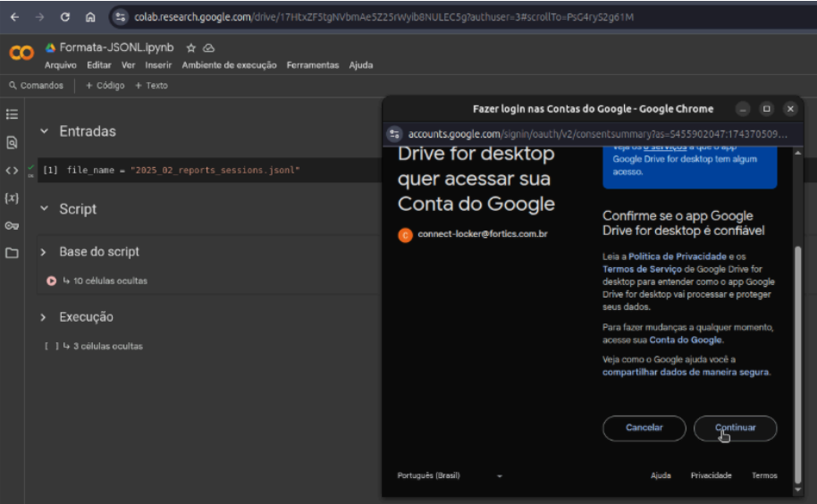
Task: Click the accounts.google.com popup address bar
Action: point(597,134)
